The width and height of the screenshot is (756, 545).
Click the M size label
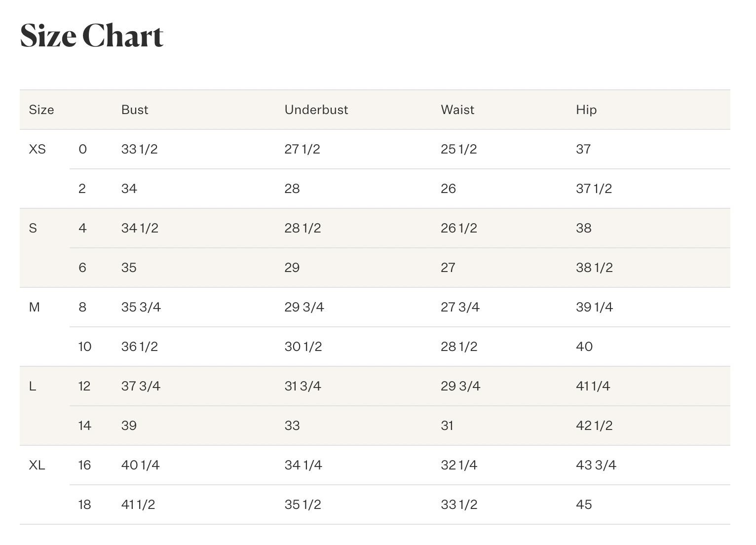tap(34, 307)
